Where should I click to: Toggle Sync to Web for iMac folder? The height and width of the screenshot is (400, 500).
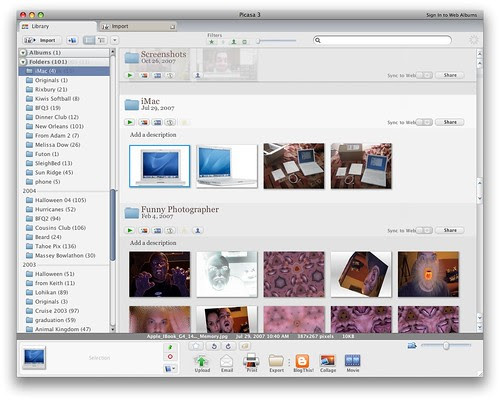click(x=424, y=122)
